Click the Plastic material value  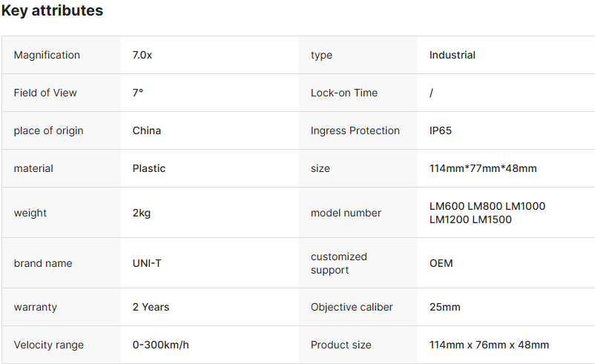[149, 168]
